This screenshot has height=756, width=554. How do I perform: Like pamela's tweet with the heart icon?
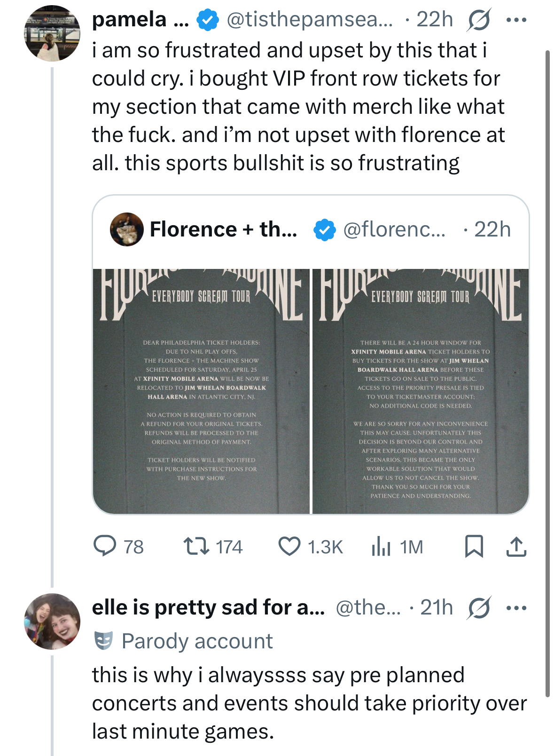289,546
